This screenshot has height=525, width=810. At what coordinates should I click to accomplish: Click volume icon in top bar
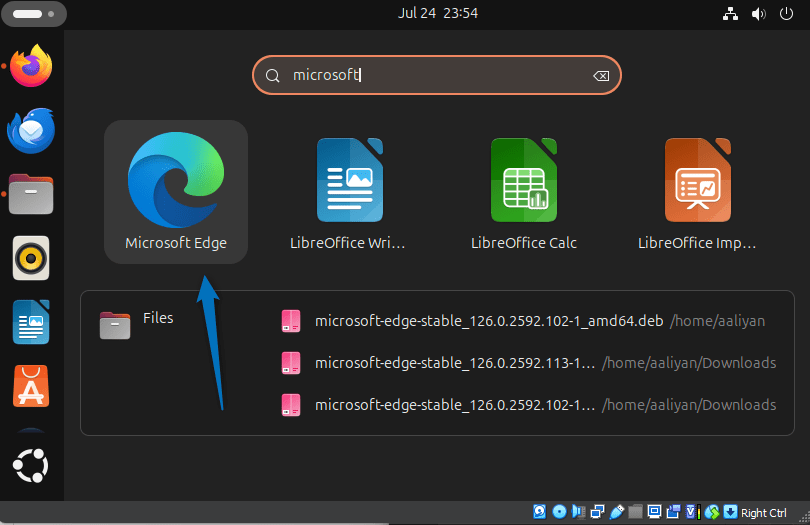point(758,13)
